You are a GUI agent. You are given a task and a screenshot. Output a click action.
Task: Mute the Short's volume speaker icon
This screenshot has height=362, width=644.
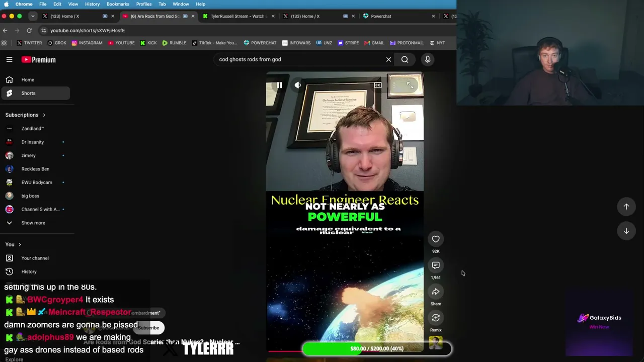click(x=298, y=85)
